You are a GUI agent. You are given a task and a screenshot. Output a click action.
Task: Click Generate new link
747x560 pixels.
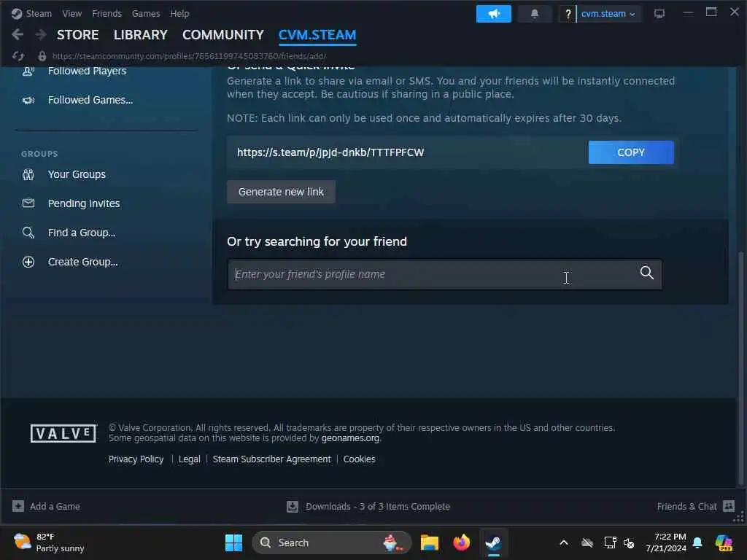281,192
